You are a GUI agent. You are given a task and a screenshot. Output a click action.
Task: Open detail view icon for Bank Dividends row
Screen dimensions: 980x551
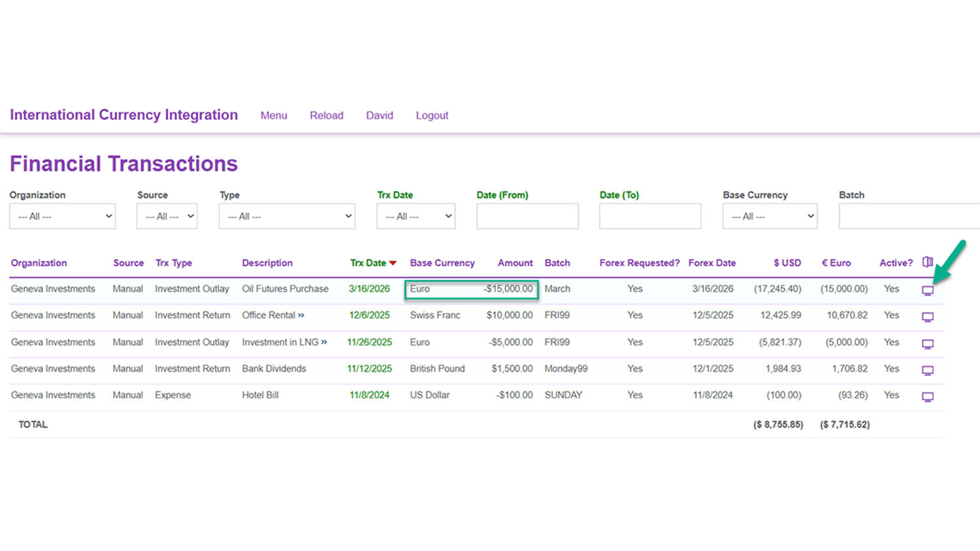928,370
